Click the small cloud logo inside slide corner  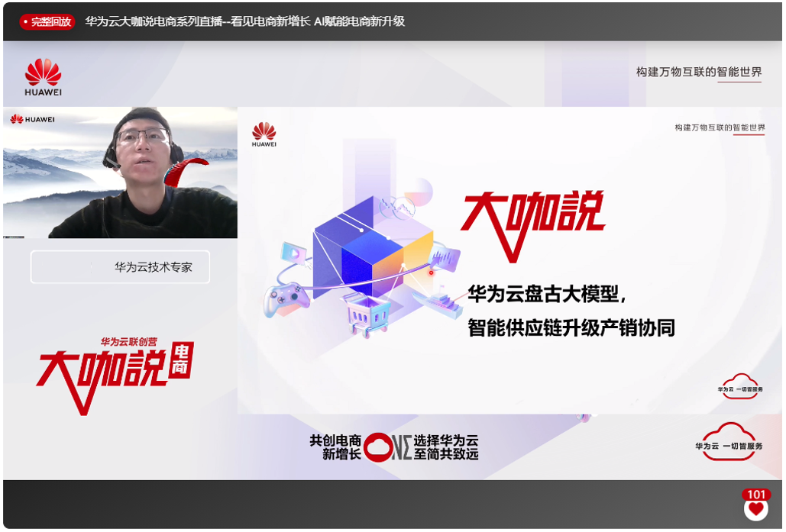point(740,387)
